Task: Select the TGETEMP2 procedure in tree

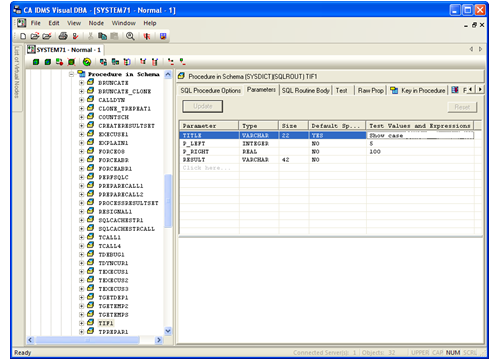Action: pos(113,306)
